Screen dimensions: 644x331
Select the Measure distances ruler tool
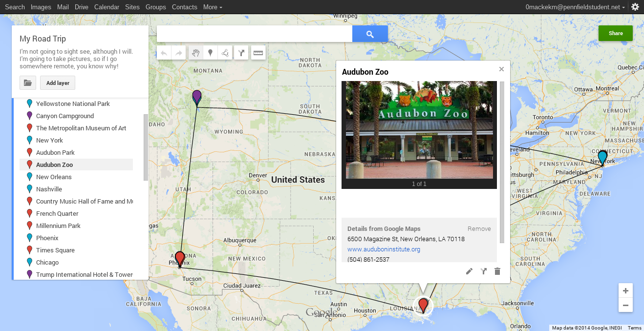point(258,53)
